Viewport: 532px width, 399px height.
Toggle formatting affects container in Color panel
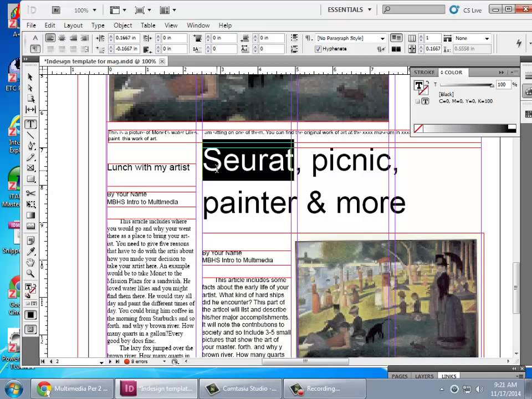(x=418, y=101)
